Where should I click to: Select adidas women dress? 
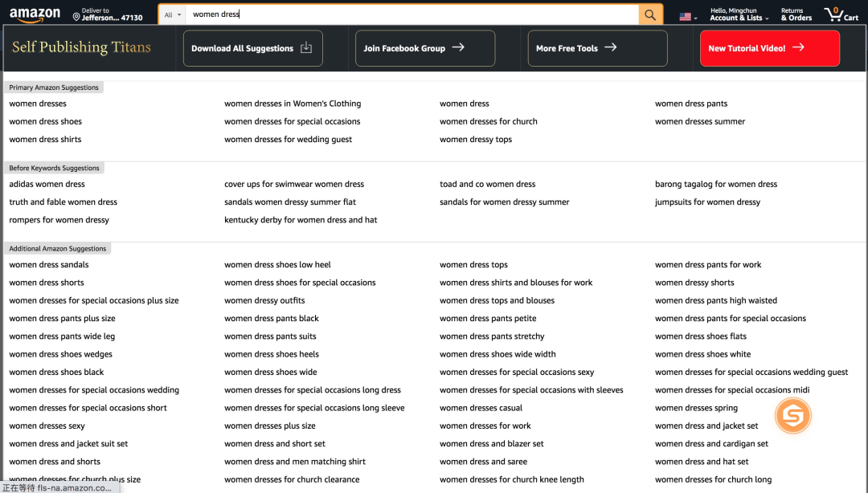47,184
